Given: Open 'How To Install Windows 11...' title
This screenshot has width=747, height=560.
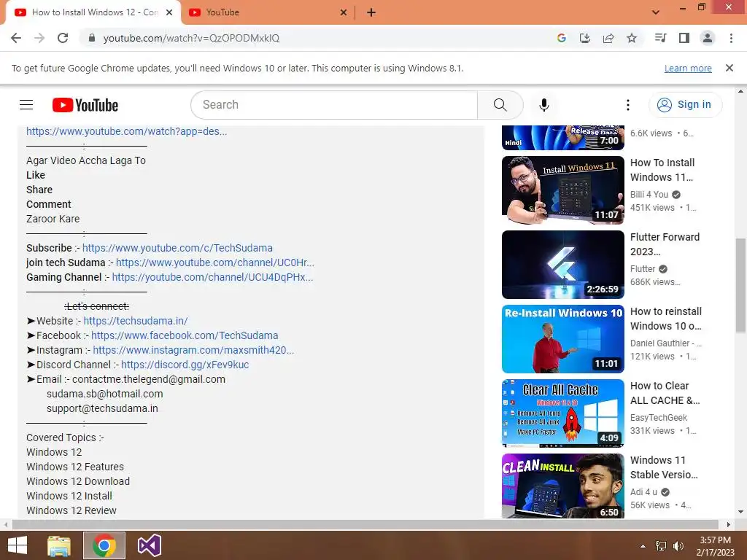Looking at the screenshot, I should click(x=662, y=170).
